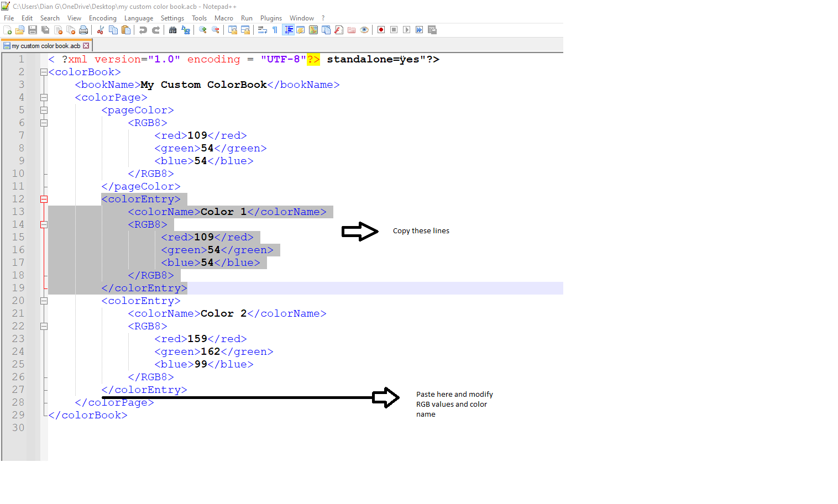Cut selection with the scissors icon
838x504 pixels.
click(x=101, y=30)
